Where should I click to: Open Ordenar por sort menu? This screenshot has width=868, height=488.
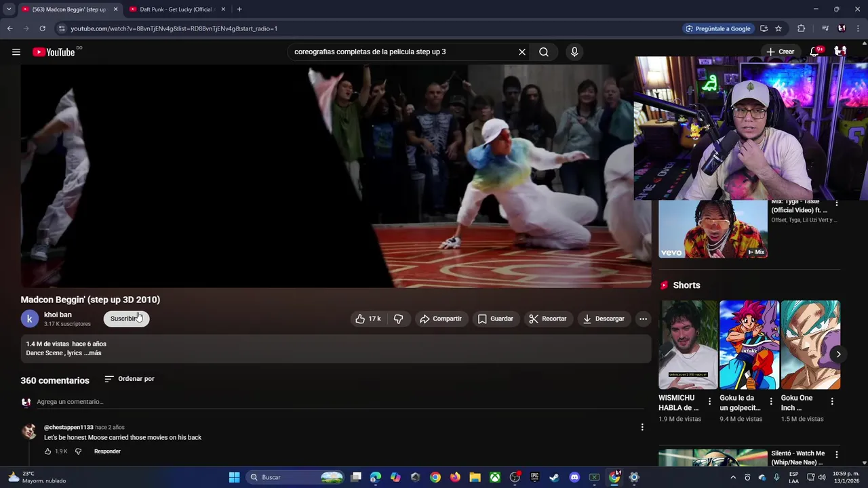(130, 379)
